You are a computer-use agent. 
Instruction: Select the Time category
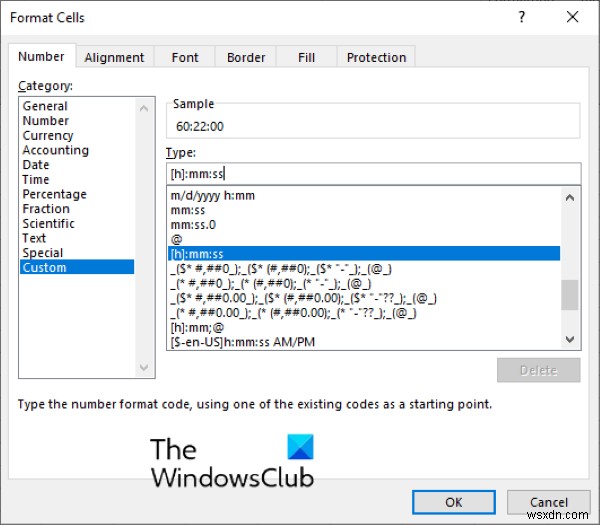pyautogui.click(x=77, y=179)
